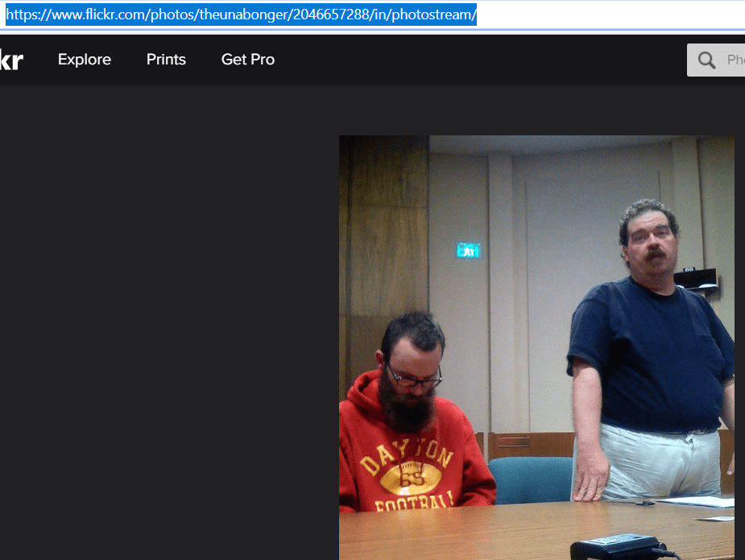The height and width of the screenshot is (560, 745).
Task: Click the Flickr logo in the header
Action: (x=10, y=60)
